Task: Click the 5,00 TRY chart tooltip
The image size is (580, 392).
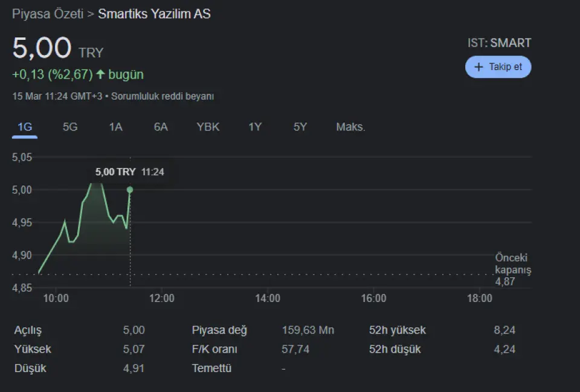Action: (x=129, y=172)
